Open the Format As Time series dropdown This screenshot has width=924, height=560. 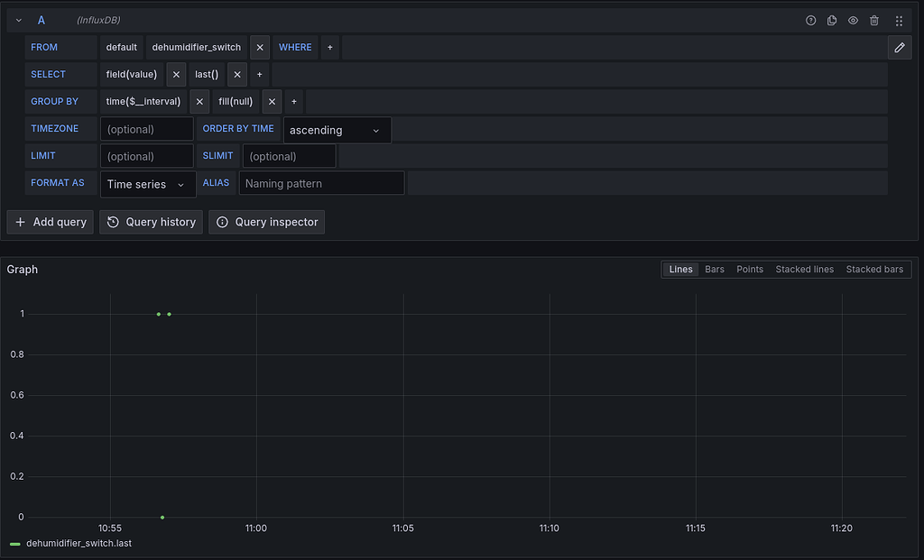pyautogui.click(x=147, y=184)
